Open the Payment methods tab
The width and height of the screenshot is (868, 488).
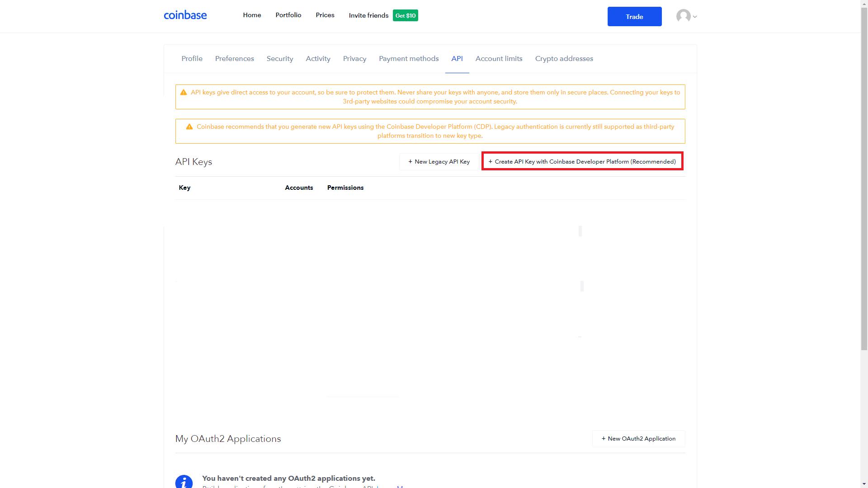pyautogui.click(x=409, y=59)
